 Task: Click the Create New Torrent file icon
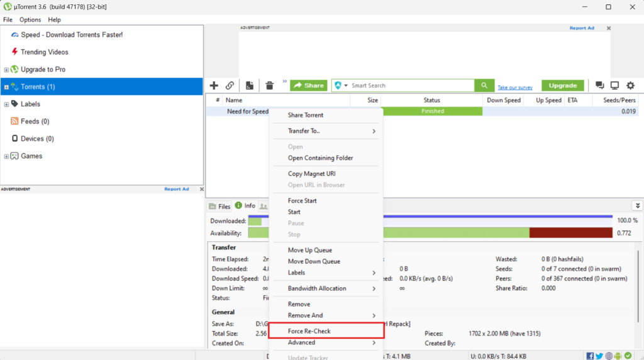pyautogui.click(x=249, y=85)
